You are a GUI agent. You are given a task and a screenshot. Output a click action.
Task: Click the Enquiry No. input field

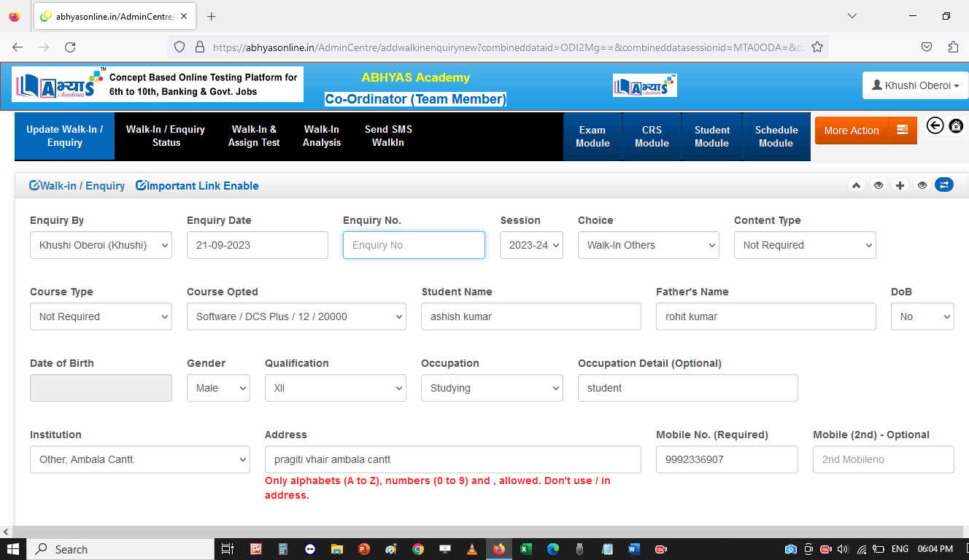click(x=414, y=245)
